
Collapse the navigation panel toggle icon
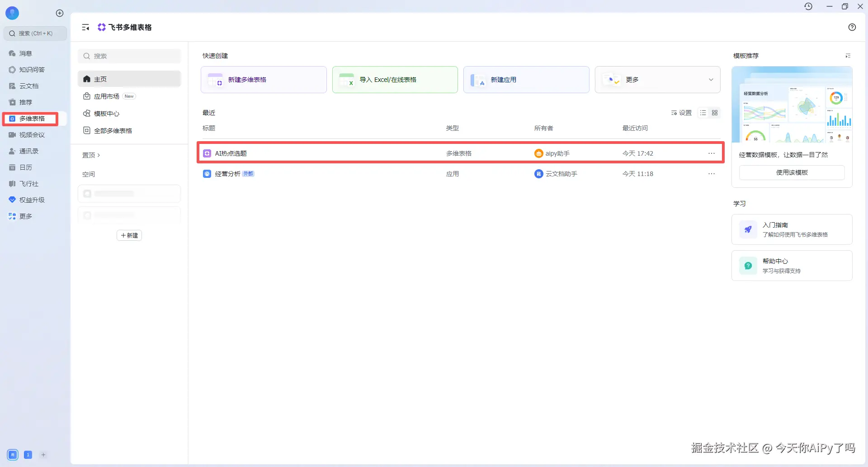click(85, 28)
